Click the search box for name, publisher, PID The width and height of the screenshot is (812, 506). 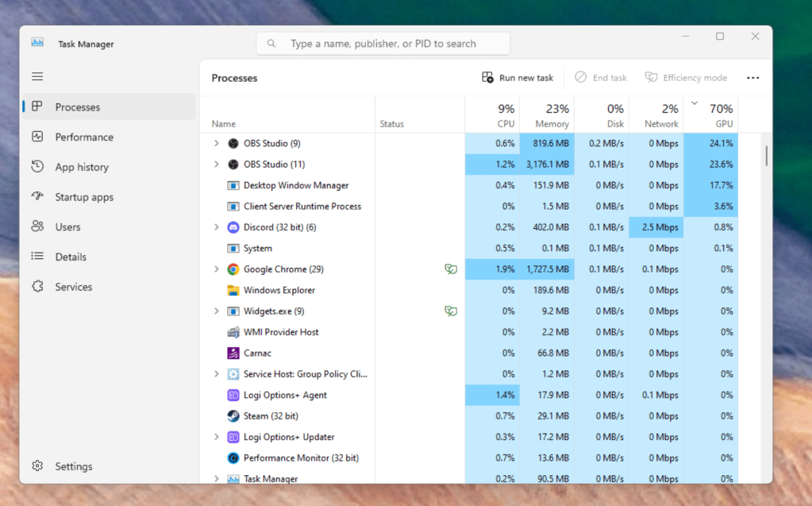[x=383, y=44]
